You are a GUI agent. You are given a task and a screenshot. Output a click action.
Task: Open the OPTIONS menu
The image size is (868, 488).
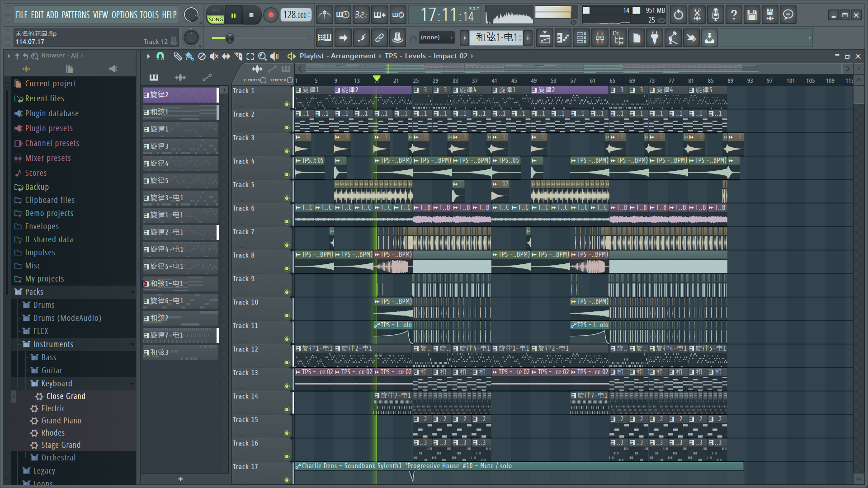(x=125, y=15)
